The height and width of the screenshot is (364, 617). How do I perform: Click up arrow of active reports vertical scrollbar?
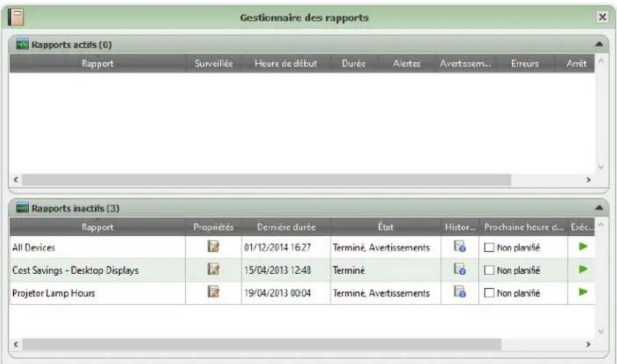click(601, 61)
